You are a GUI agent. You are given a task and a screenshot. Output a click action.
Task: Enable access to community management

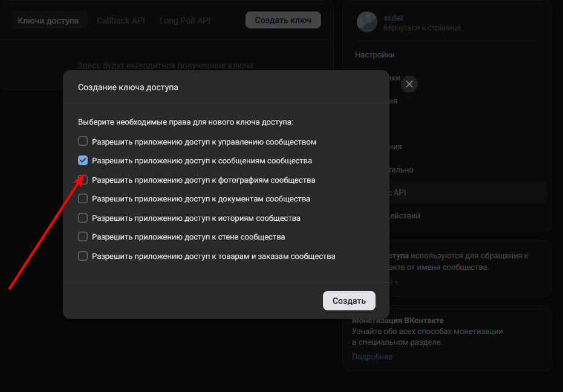83,142
